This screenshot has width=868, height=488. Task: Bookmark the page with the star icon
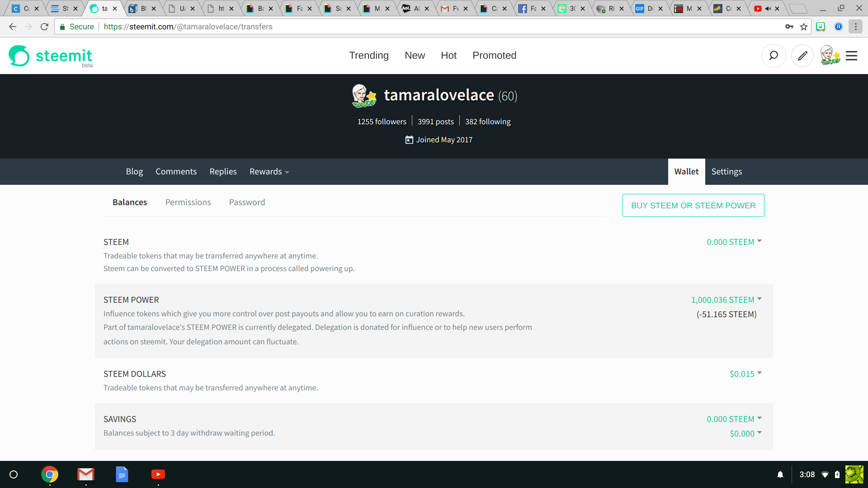(x=804, y=27)
